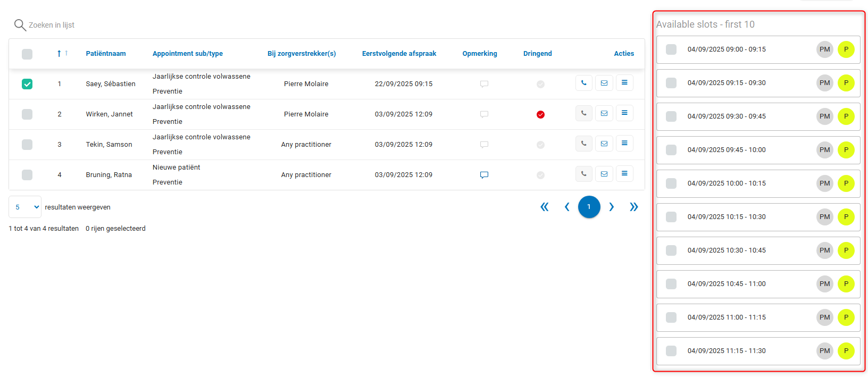Viewport: 868px width, 377px height.
Task: Click email icon for Bruning, Ratna
Action: coord(604,174)
